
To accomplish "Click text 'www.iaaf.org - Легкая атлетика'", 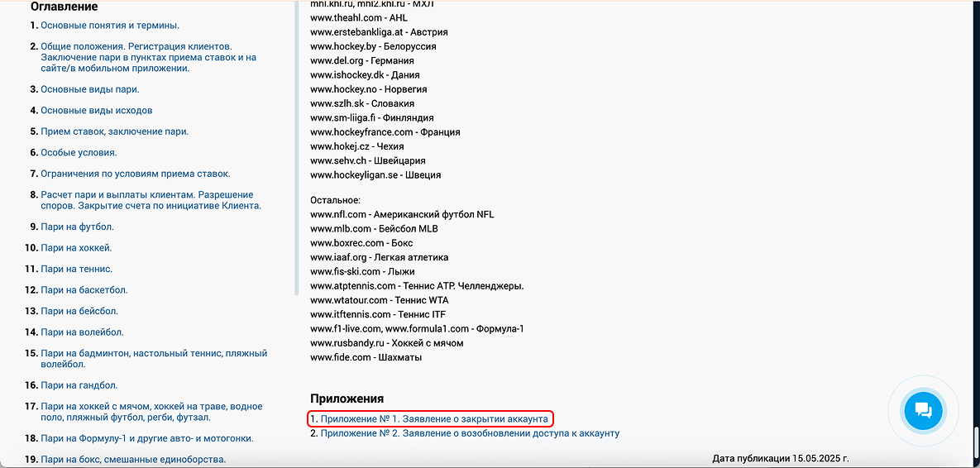I will (x=380, y=258).
